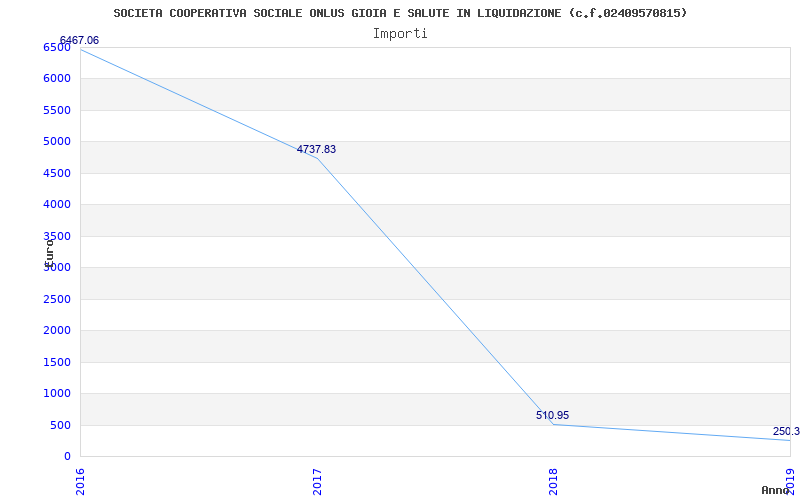
Task: Click the y-axis value 5000
Action: [56, 141]
